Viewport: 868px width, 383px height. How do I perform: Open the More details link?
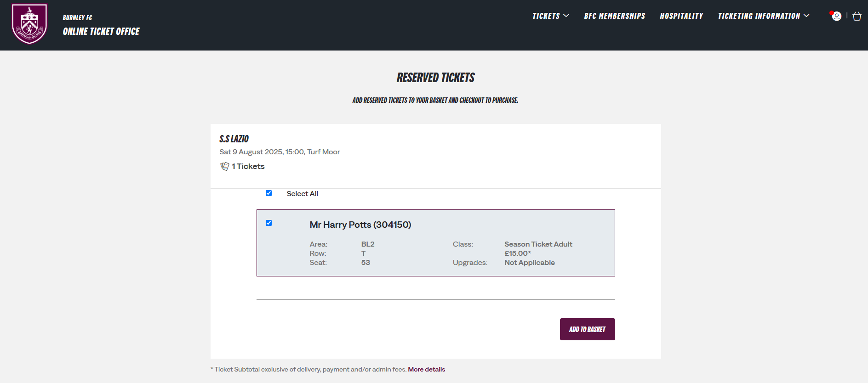click(426, 369)
